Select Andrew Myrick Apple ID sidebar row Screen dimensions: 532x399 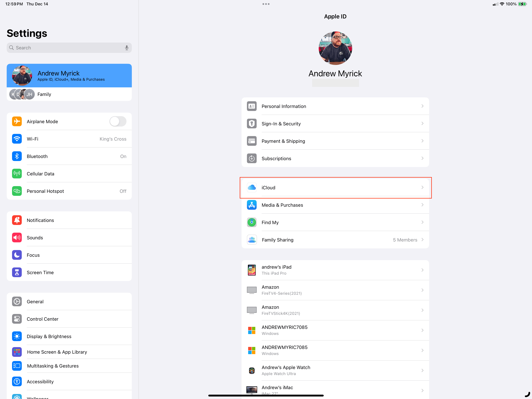(x=69, y=75)
